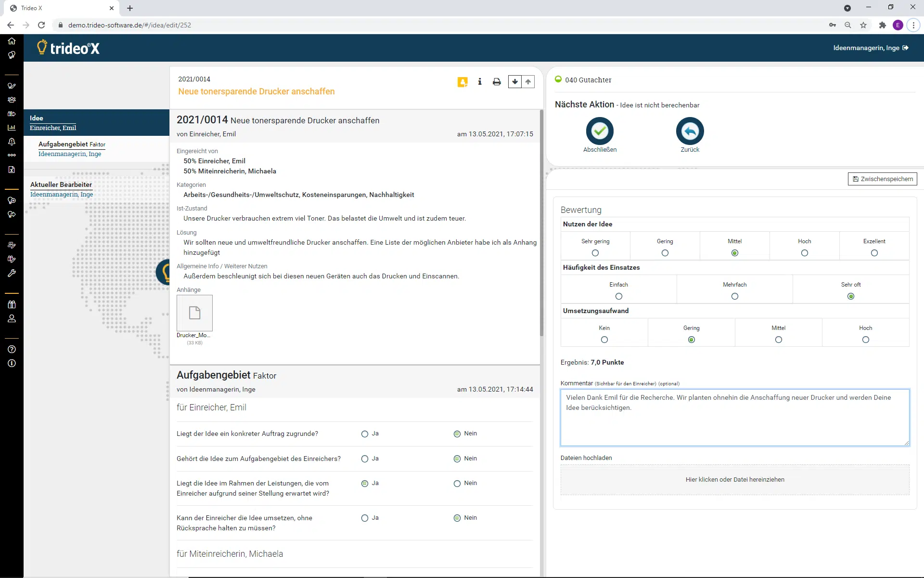Open the bell notifications sidebar icon

[12, 142]
